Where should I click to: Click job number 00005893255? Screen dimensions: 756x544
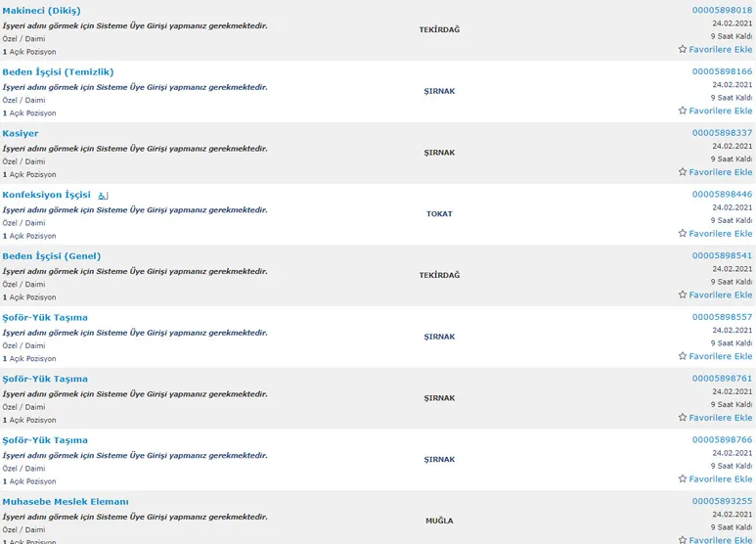(722, 502)
